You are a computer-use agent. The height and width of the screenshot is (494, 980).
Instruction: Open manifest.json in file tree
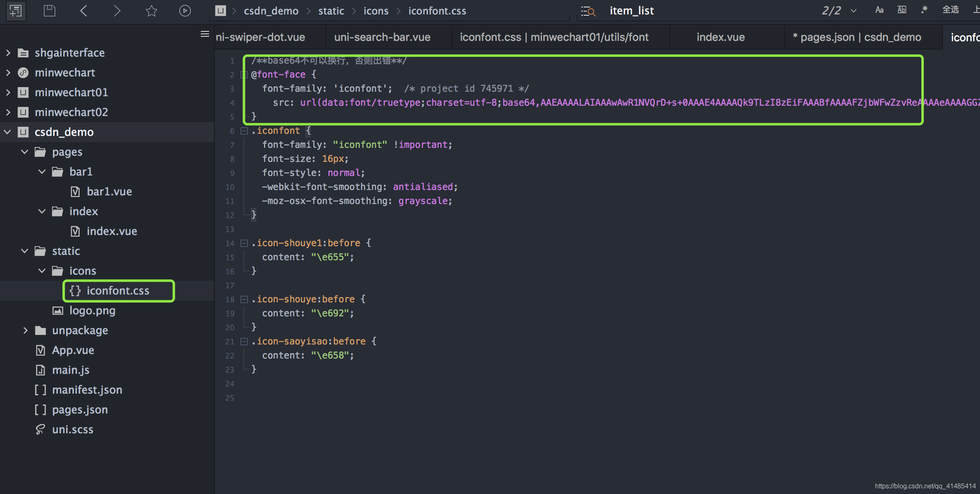[x=87, y=390]
